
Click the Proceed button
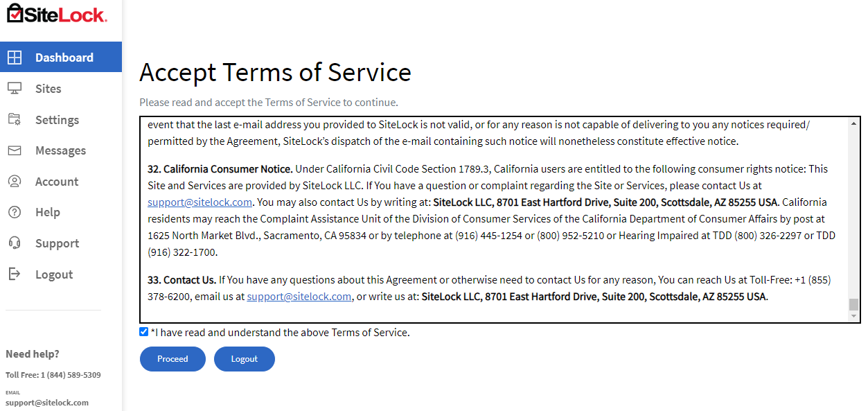point(172,359)
